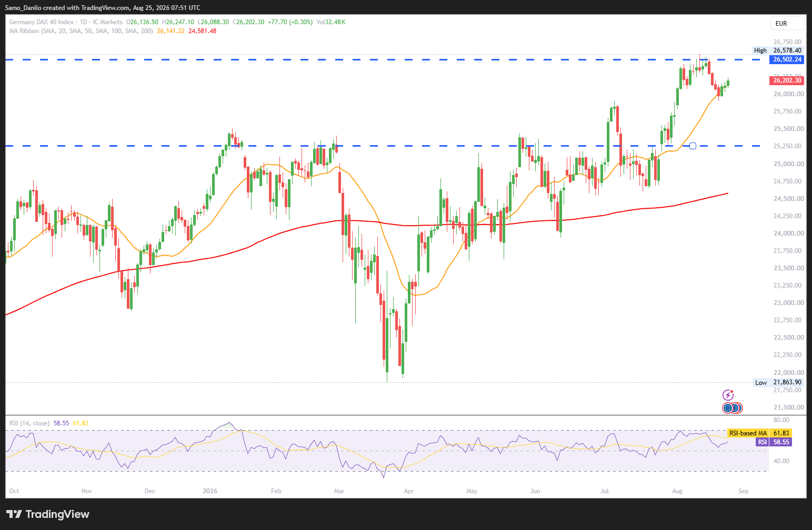Click the 25,250.00 price axis label
This screenshot has height=530, width=812.
pos(788,146)
